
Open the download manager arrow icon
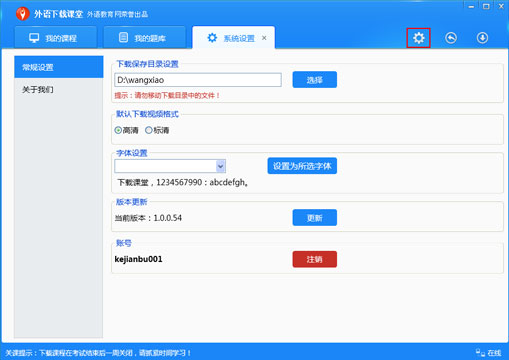482,38
